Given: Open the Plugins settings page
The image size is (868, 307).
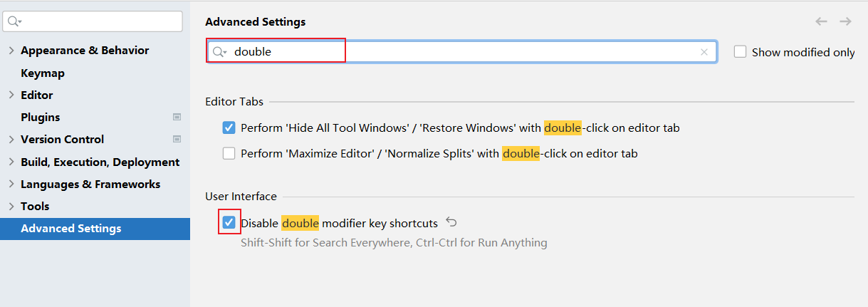Looking at the screenshot, I should [41, 117].
